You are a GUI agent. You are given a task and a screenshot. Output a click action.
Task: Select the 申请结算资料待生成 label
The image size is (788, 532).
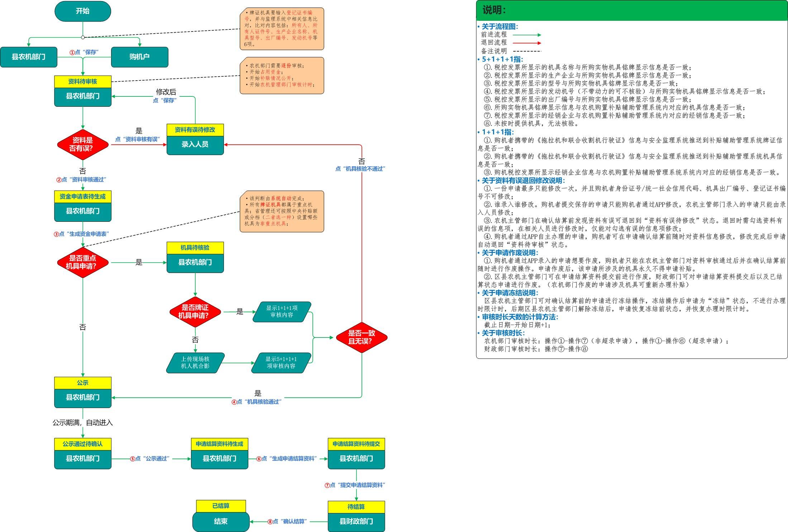point(219,444)
